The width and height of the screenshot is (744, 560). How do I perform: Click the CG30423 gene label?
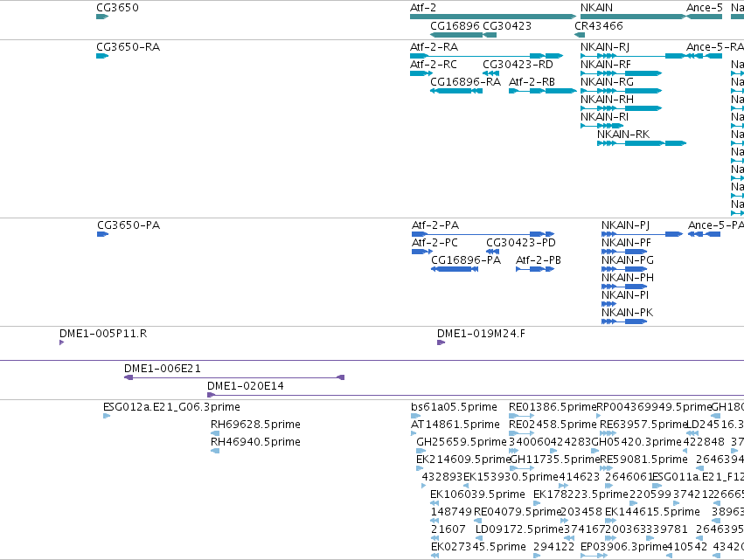pyautogui.click(x=507, y=26)
